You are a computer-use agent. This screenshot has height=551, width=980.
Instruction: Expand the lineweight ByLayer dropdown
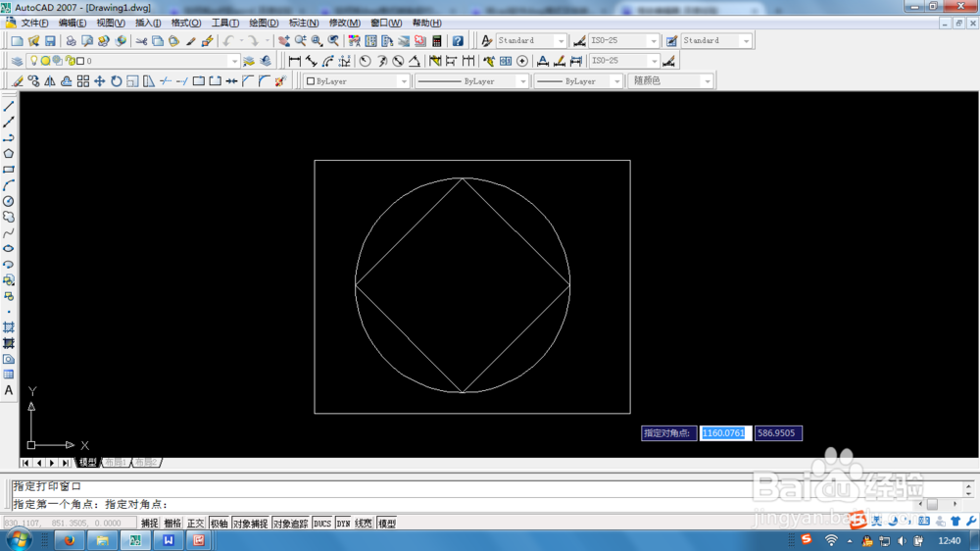[616, 81]
